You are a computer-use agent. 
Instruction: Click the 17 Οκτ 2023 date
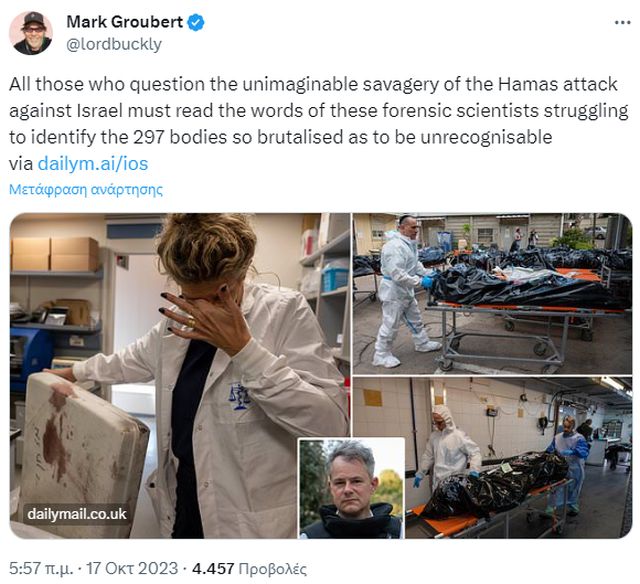click(x=132, y=568)
